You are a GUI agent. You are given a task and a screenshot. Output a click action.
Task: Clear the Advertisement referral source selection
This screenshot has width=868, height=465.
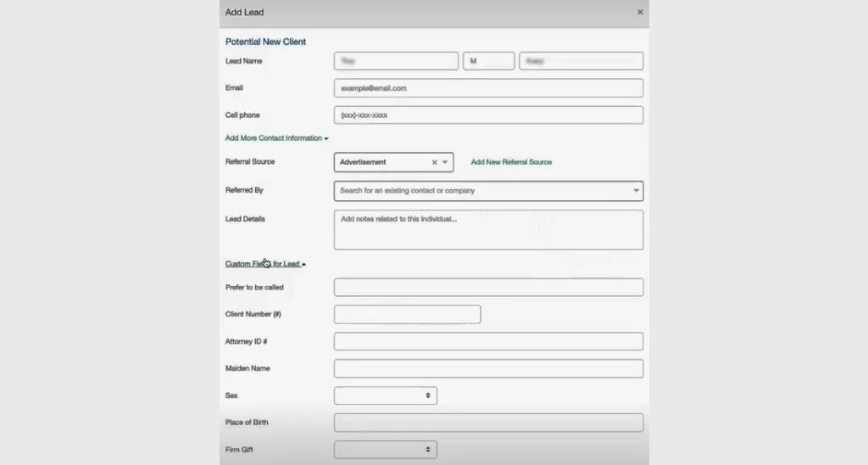[x=435, y=162]
